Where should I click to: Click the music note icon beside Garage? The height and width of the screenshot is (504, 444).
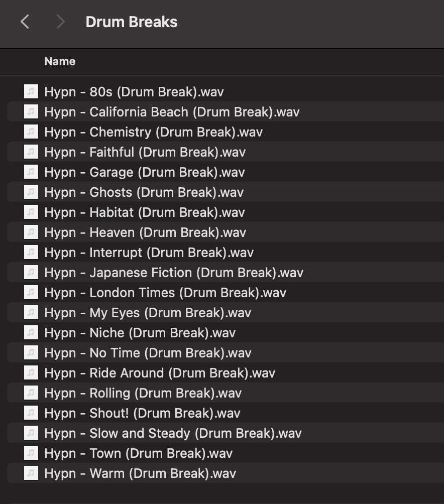[31, 172]
